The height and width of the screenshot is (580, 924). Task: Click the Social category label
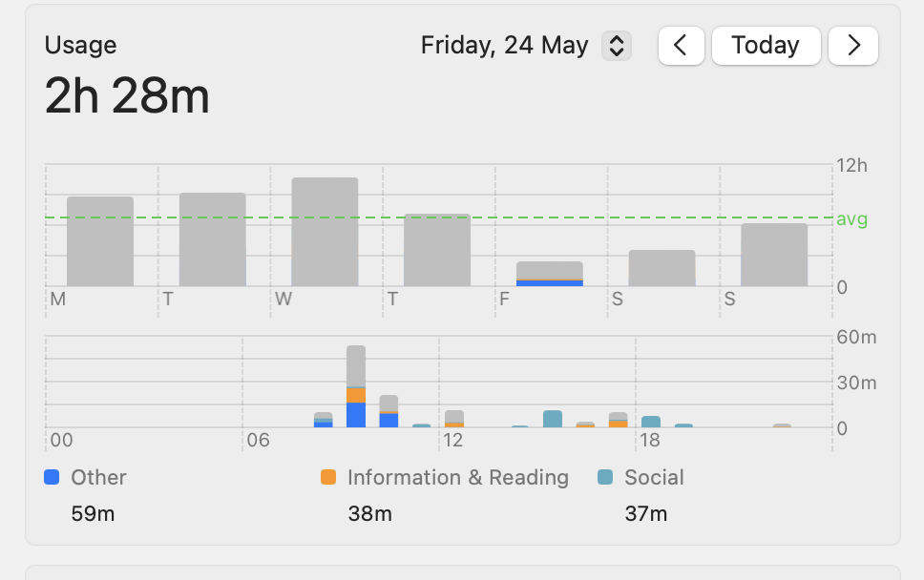tap(654, 478)
